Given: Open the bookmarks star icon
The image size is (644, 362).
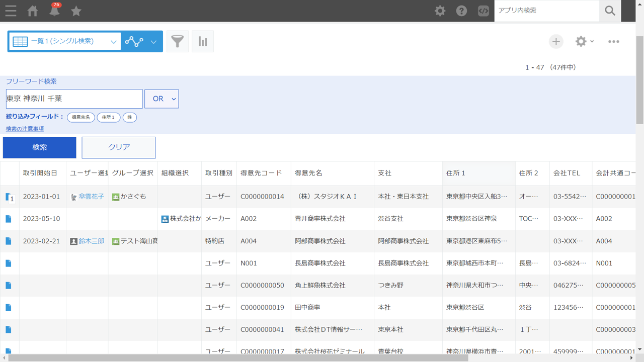Looking at the screenshot, I should 76,11.
